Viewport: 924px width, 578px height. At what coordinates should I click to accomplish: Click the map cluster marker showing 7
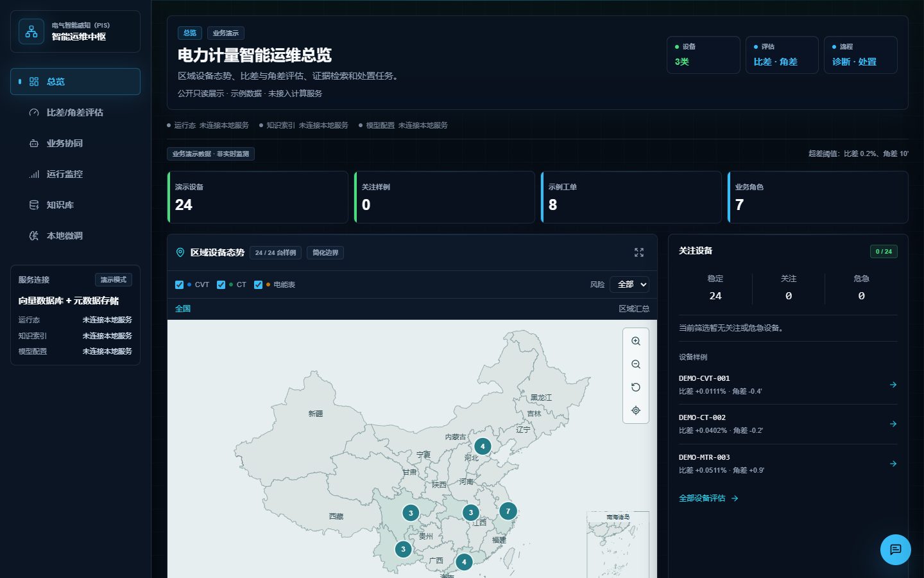point(508,511)
